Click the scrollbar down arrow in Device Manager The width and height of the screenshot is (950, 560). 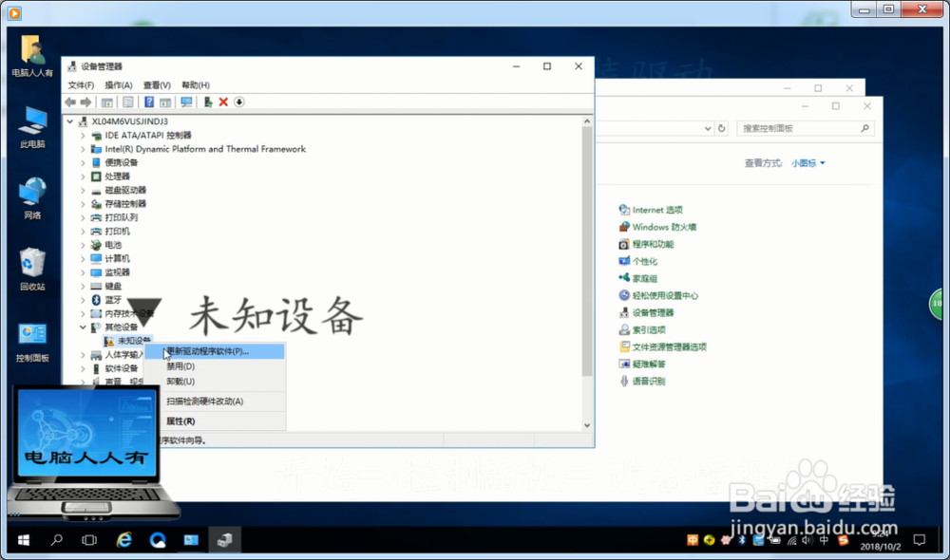pyautogui.click(x=586, y=425)
